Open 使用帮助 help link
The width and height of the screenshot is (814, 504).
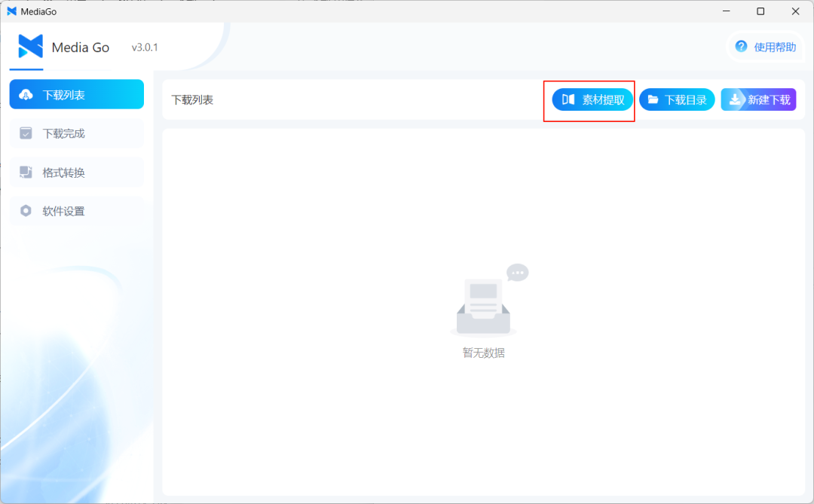(x=765, y=47)
